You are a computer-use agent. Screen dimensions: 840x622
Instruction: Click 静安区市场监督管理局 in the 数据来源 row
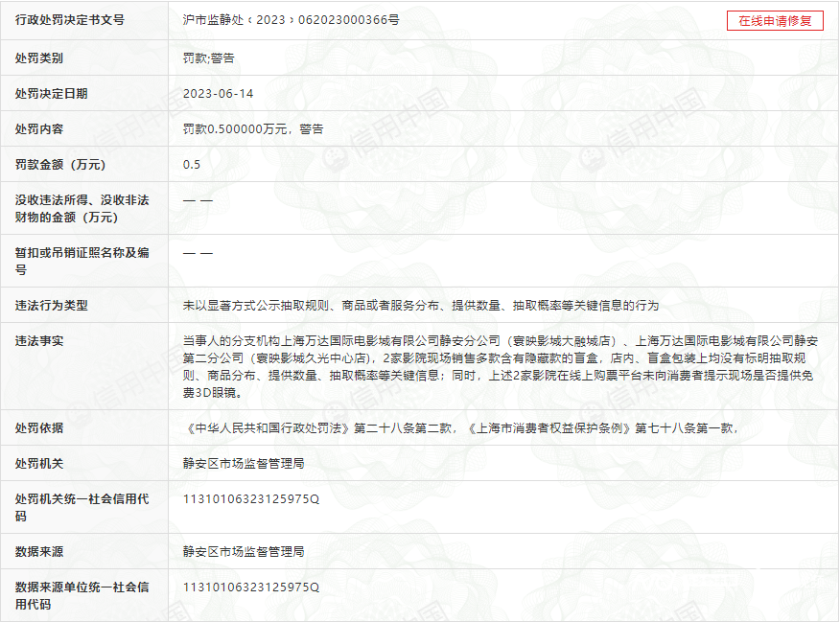[x=244, y=551]
